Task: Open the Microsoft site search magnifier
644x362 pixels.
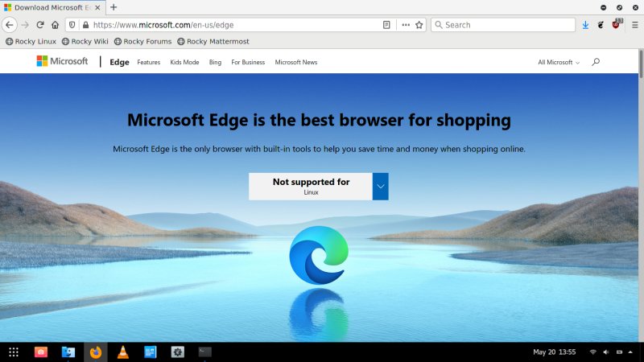Action: pyautogui.click(x=596, y=62)
